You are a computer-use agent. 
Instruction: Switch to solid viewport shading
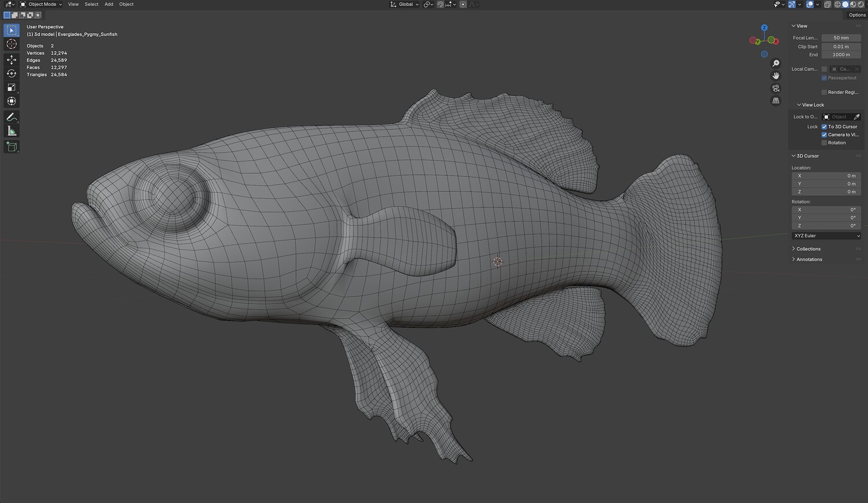pos(845,4)
